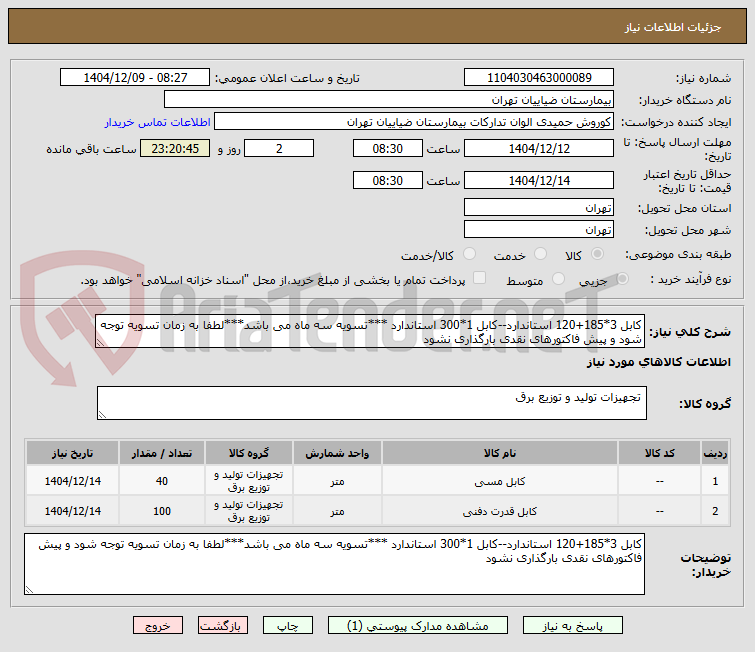Click the remaining days field showing 2

pos(279,148)
